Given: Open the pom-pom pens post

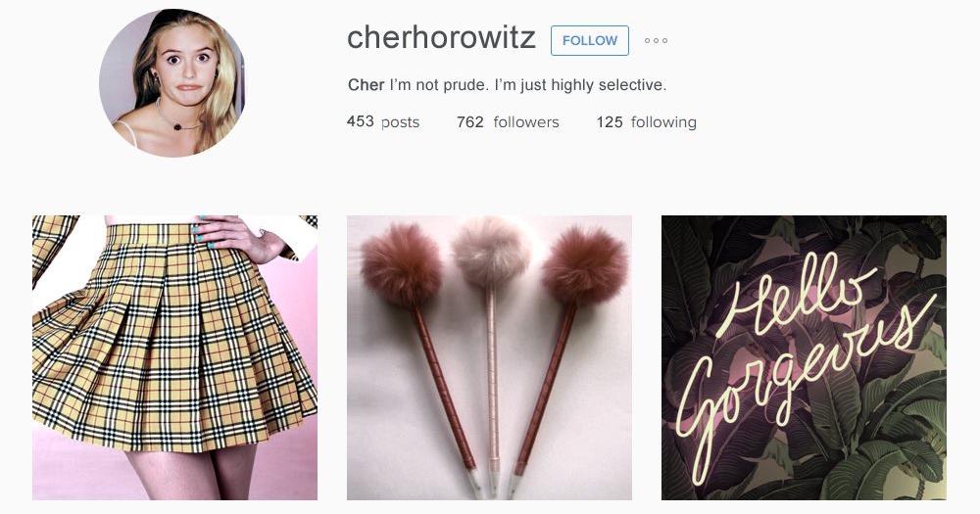Looking at the screenshot, I should point(489,357).
